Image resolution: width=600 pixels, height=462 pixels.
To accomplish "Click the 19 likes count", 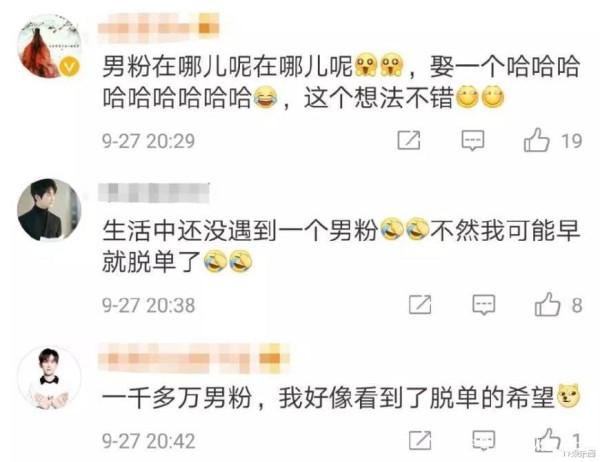I will point(571,141).
